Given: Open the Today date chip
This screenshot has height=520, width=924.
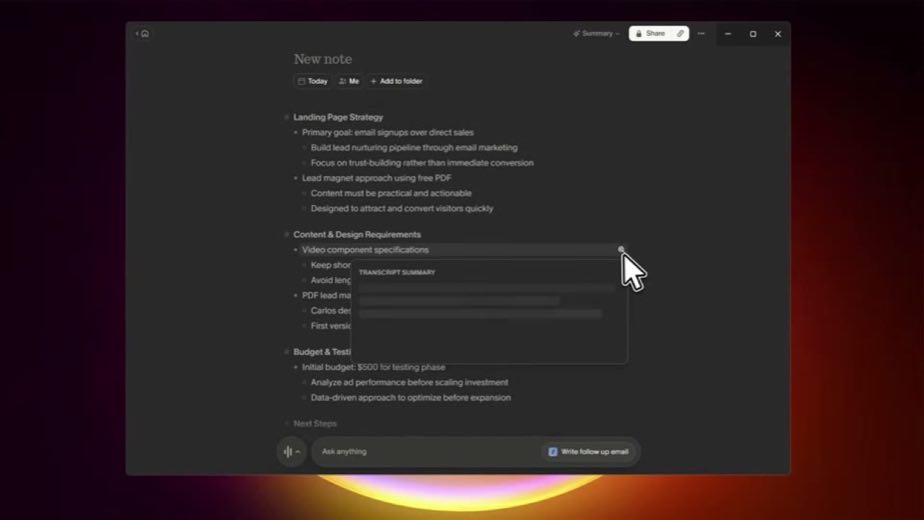Looking at the screenshot, I should 312,81.
